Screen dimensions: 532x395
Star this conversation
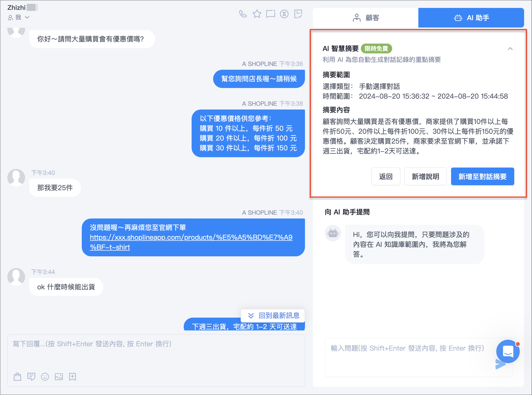[257, 14]
